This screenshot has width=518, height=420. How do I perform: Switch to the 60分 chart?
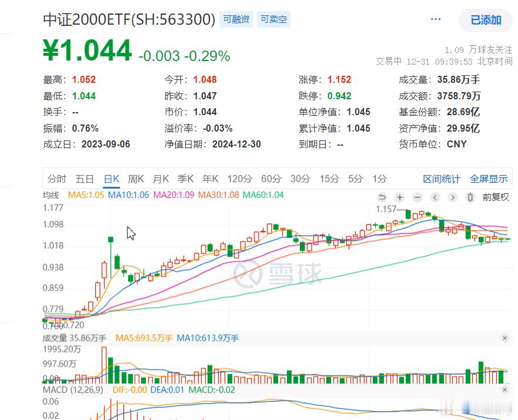point(271,179)
